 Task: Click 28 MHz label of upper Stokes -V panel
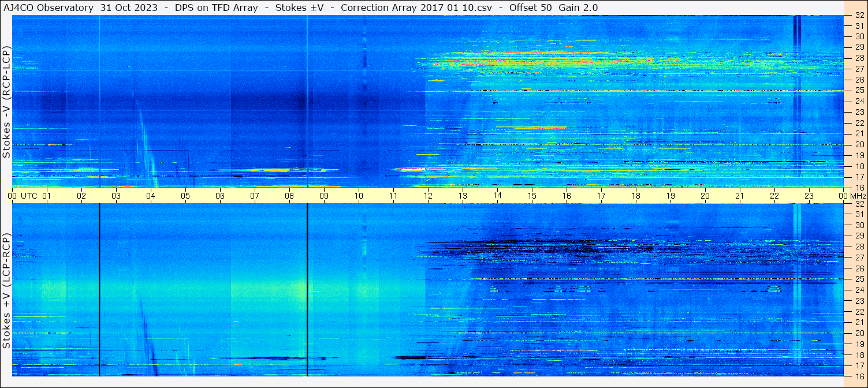[x=859, y=58]
